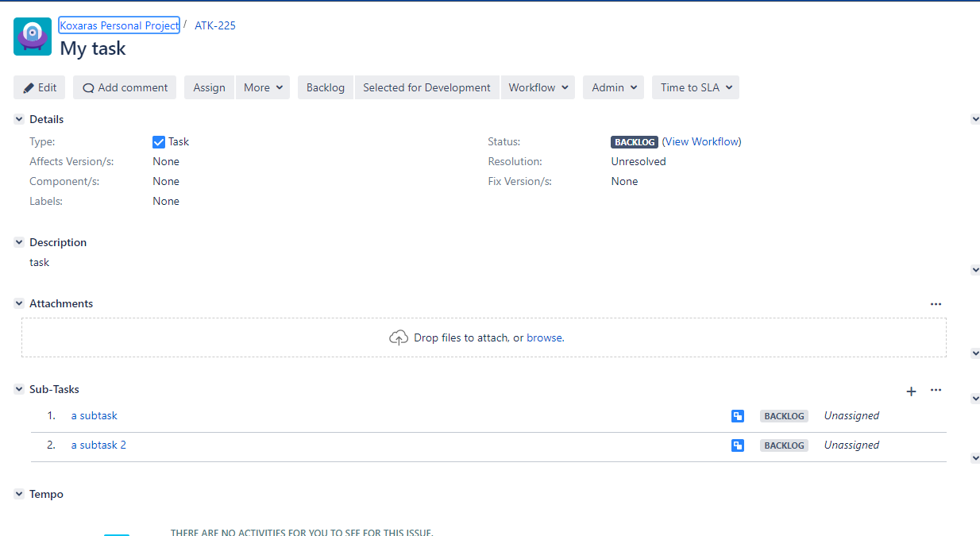
Task: Collapse the Details section
Action: point(18,118)
